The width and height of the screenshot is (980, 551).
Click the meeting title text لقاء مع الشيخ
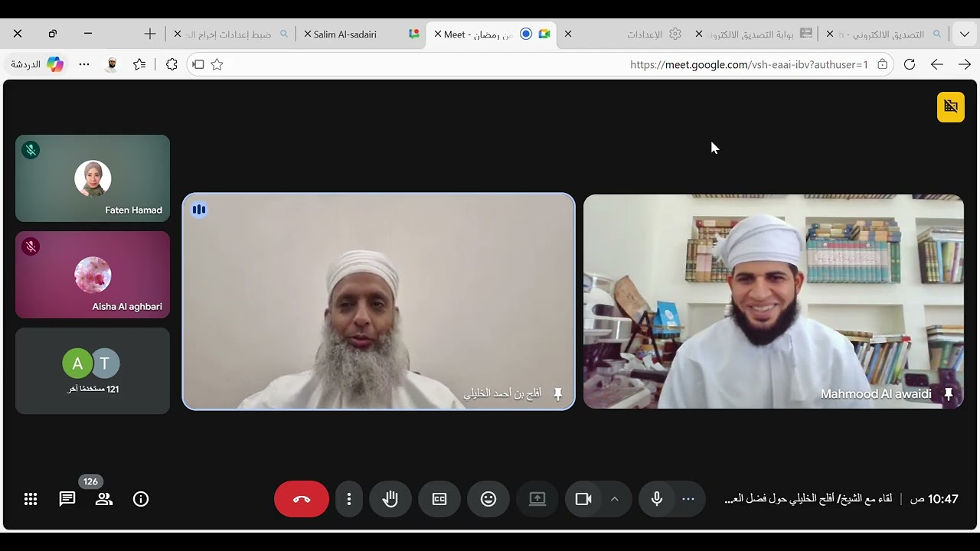click(808, 499)
